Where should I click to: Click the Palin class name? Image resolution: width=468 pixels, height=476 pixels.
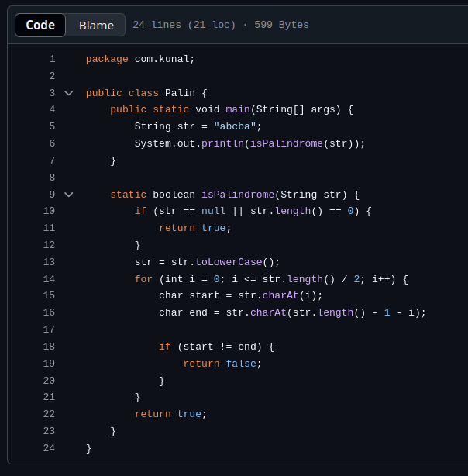point(180,93)
